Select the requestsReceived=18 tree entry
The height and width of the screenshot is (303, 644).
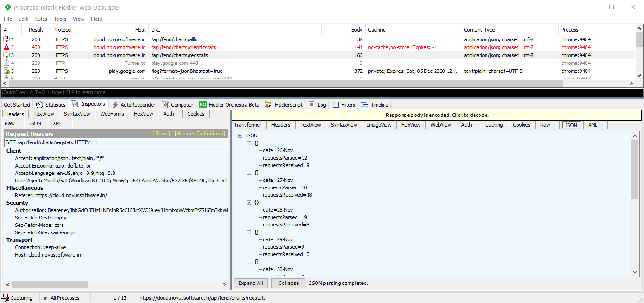pos(287,195)
